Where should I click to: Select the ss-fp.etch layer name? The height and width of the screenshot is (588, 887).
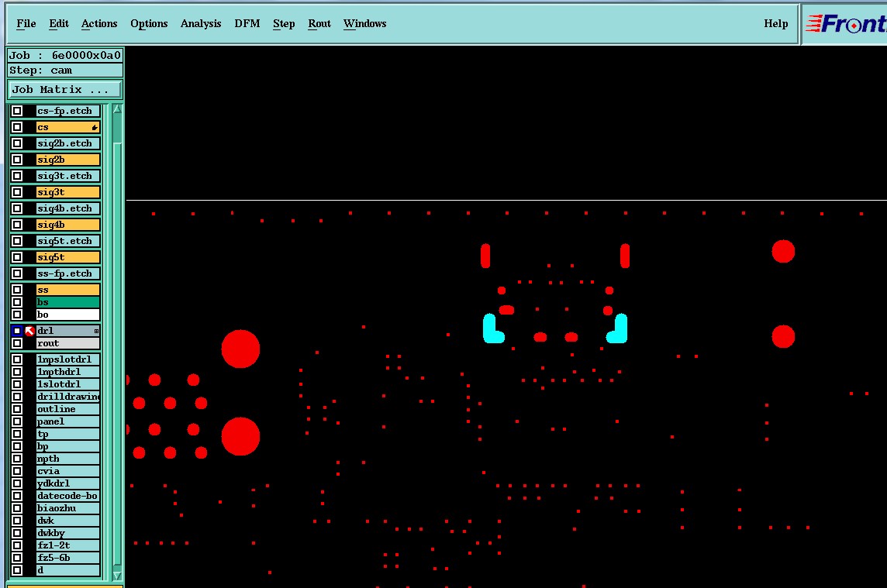click(x=68, y=273)
